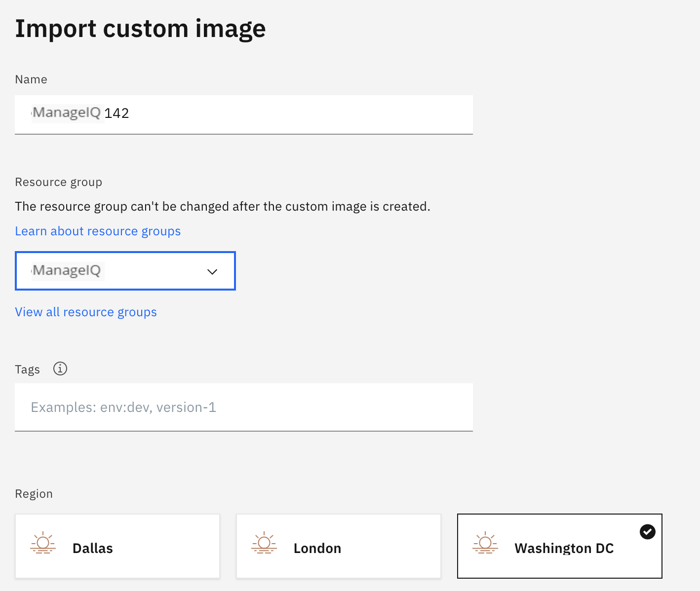Click the Tags input field
700x591 pixels.
click(x=244, y=407)
